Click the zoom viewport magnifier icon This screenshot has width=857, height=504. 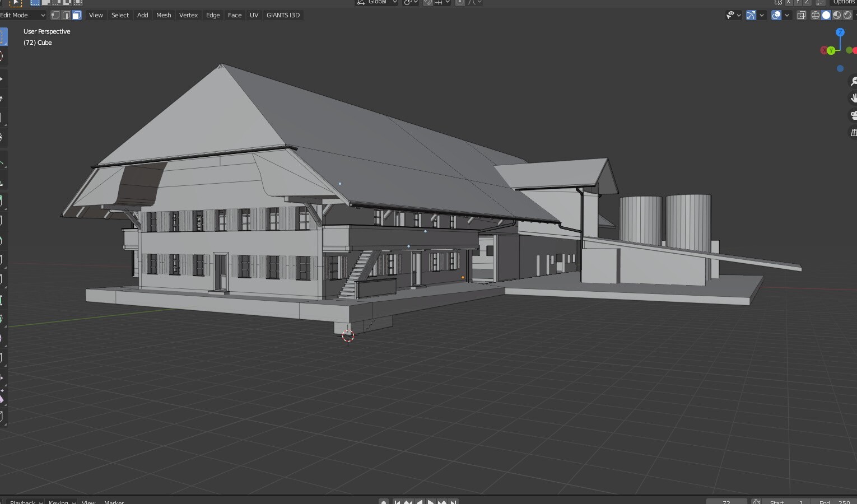pyautogui.click(x=853, y=82)
